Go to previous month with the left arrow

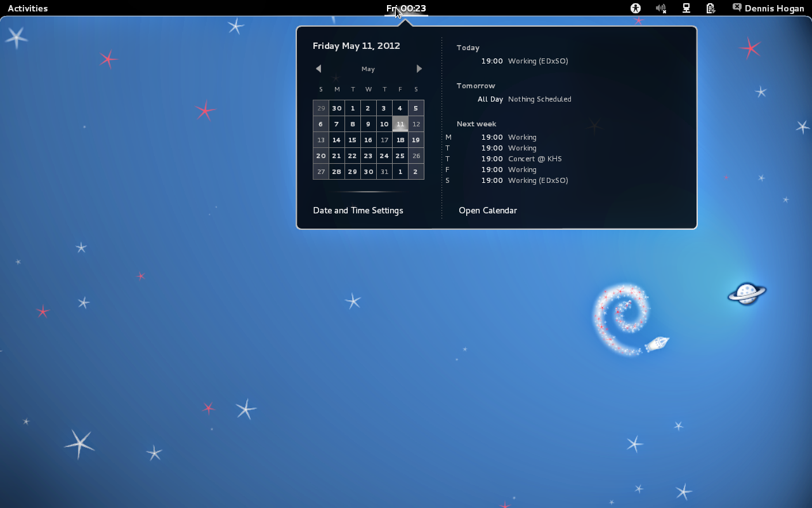tap(318, 69)
